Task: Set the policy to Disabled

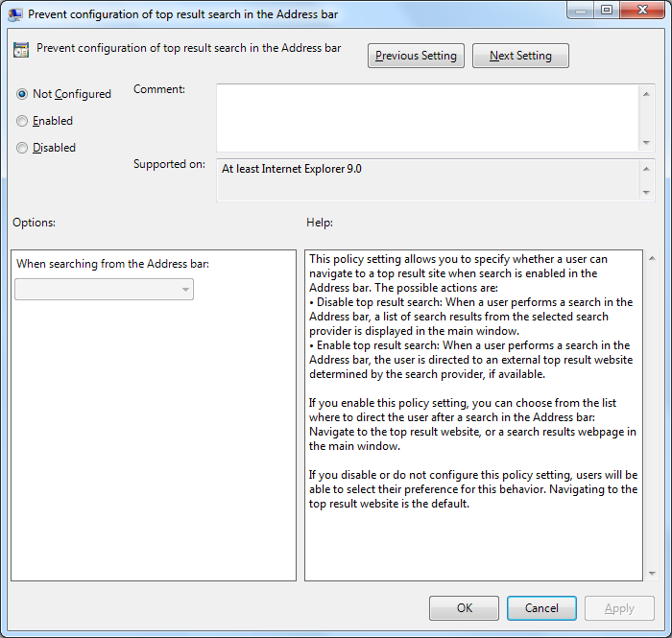Action: pyautogui.click(x=22, y=148)
